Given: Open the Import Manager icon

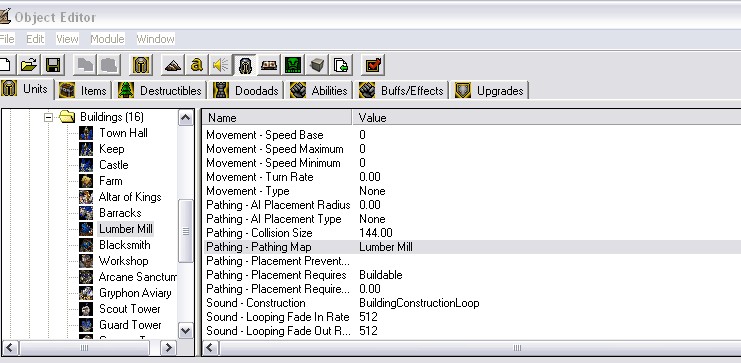Looking at the screenshot, I should click(x=340, y=65).
